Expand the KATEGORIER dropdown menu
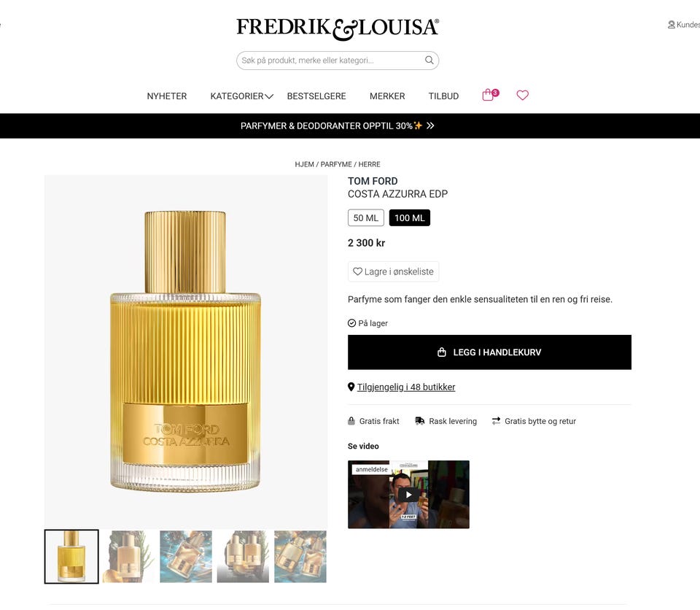This screenshot has width=700, height=610. 241,96
